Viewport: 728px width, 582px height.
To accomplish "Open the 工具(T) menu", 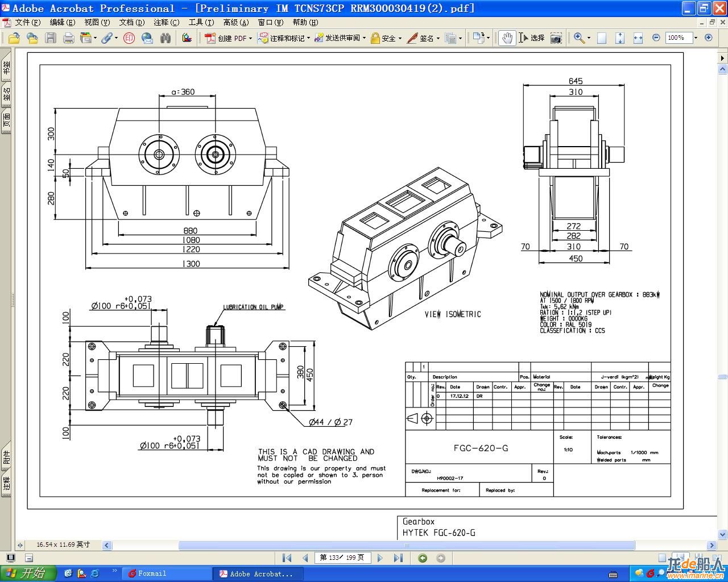I will click(201, 22).
